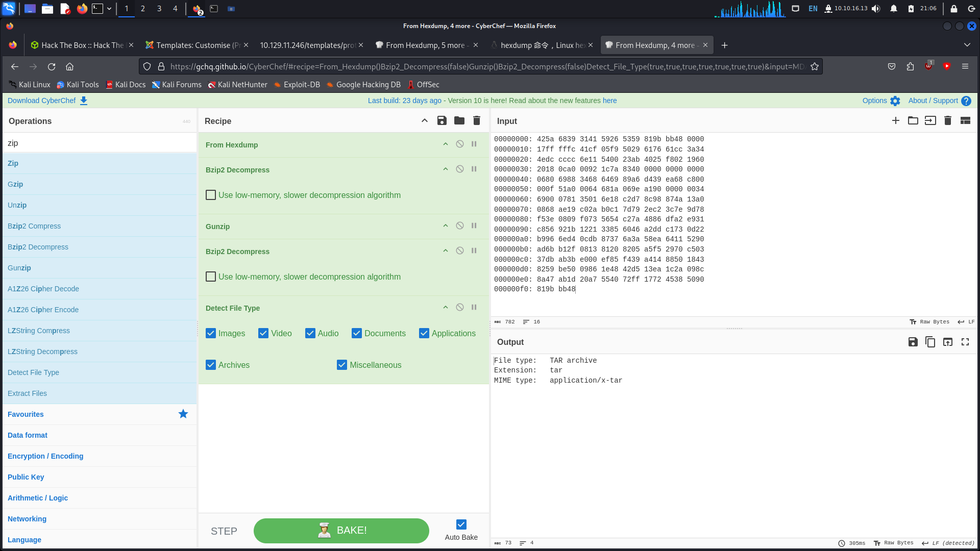Load a saved recipe folder icon
The image size is (980, 551).
[459, 121]
